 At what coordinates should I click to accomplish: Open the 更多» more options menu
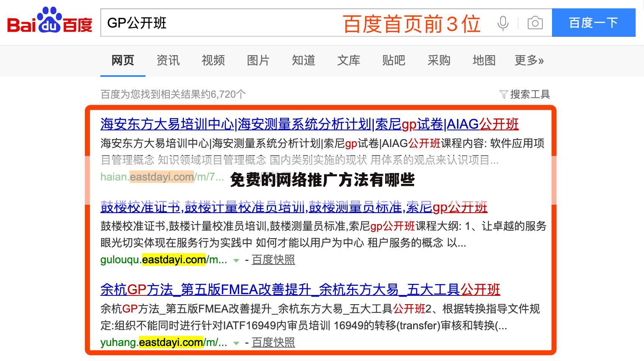pyautogui.click(x=529, y=61)
